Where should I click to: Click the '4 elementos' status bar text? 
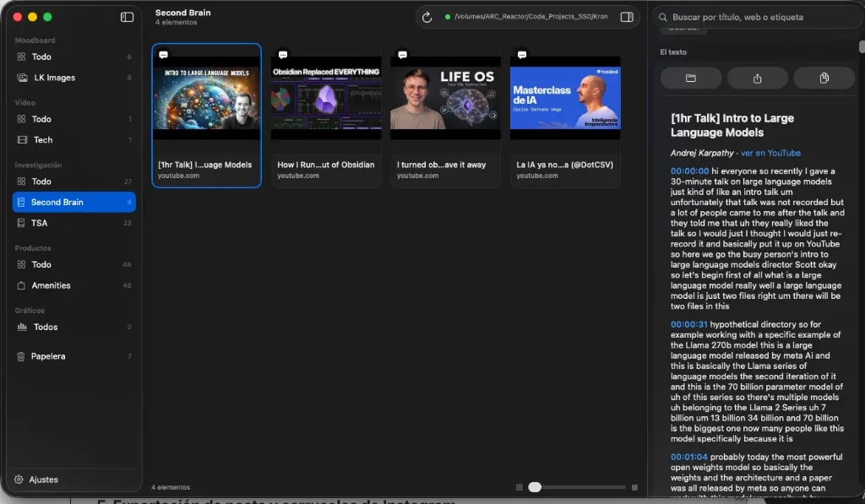click(x=171, y=487)
